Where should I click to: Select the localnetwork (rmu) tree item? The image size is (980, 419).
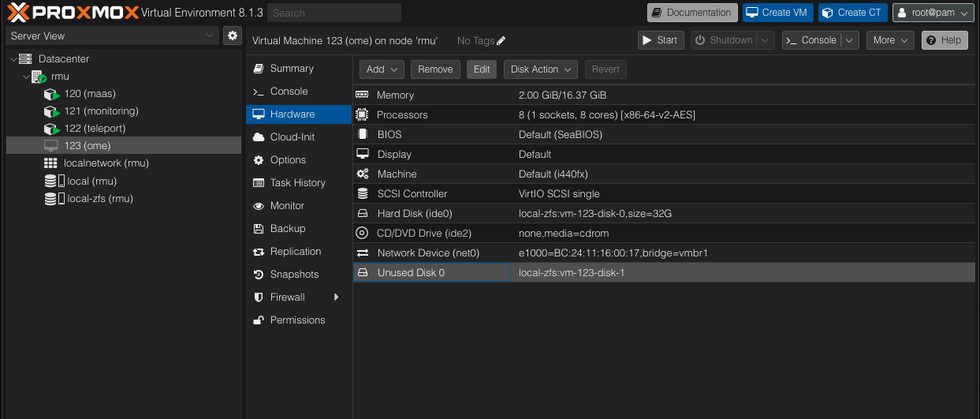pyautogui.click(x=124, y=163)
